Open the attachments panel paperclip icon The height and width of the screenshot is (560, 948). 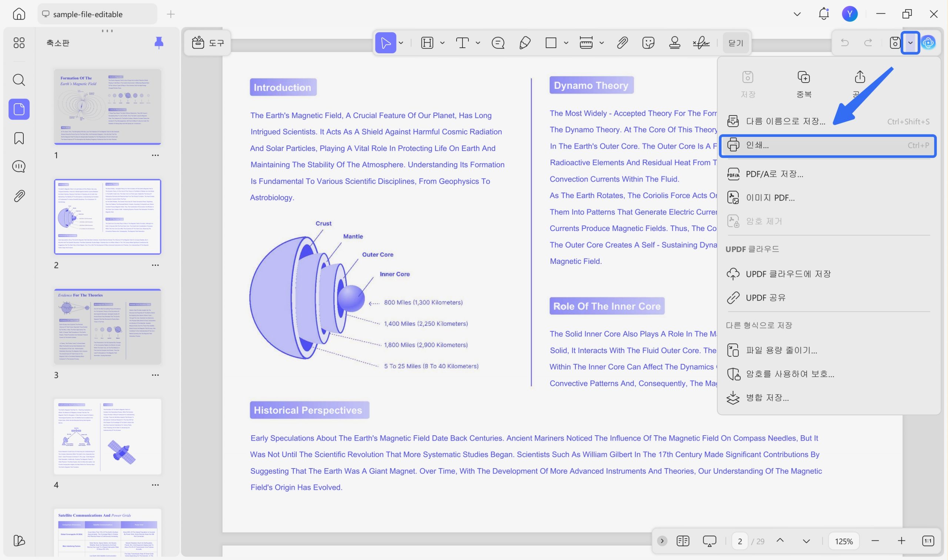19,196
